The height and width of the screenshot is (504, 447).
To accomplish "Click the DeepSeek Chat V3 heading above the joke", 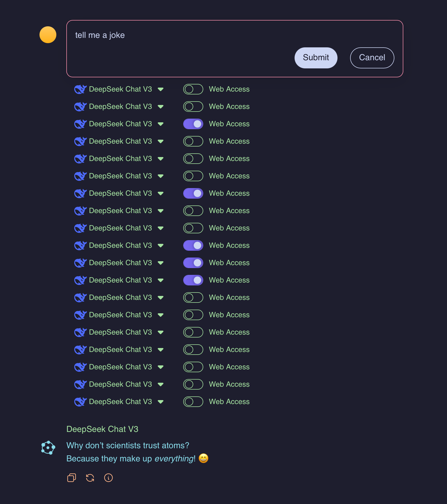I will point(102,429).
